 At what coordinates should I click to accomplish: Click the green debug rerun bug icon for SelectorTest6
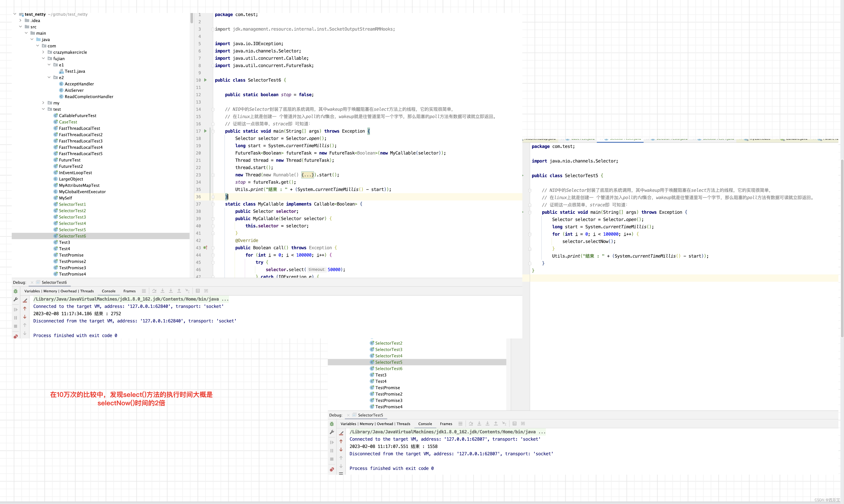point(16,291)
